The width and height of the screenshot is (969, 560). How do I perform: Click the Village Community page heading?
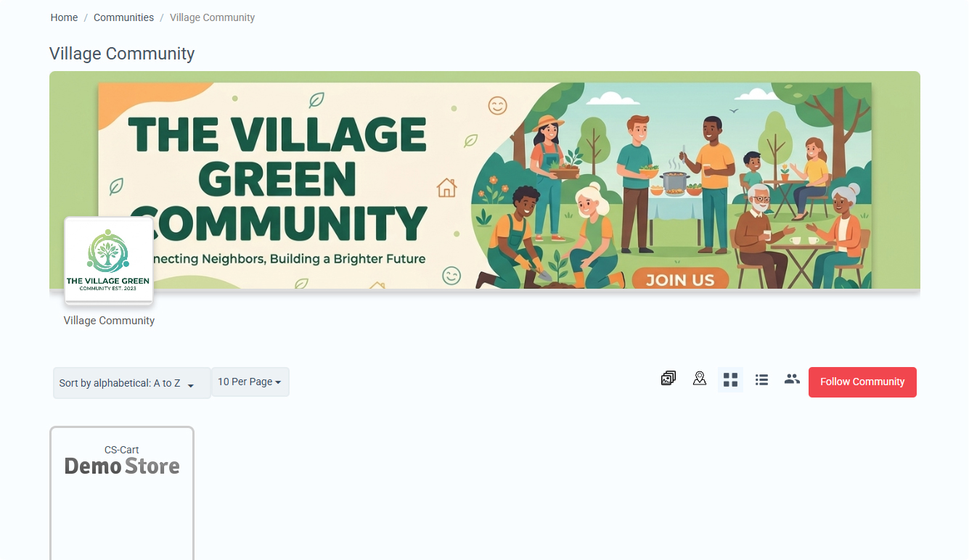122,54
